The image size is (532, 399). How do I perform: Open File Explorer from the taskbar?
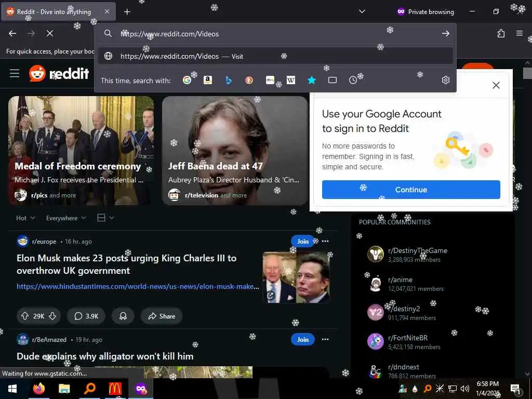click(x=64, y=389)
